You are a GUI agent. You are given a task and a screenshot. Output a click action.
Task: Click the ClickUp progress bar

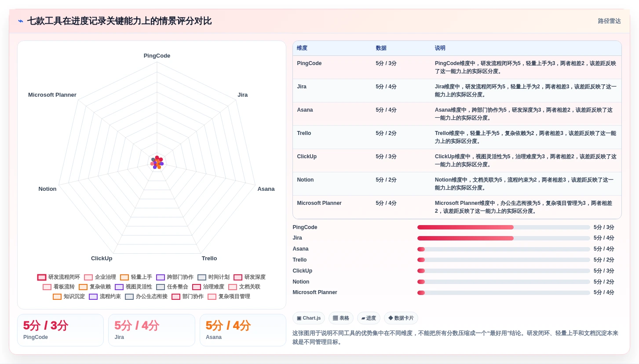pos(504,271)
